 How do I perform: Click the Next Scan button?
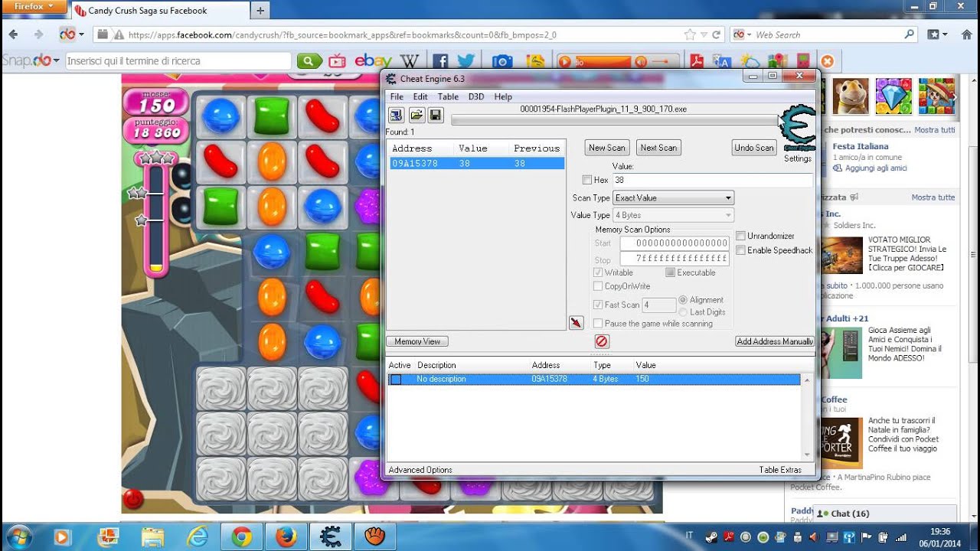click(x=658, y=148)
